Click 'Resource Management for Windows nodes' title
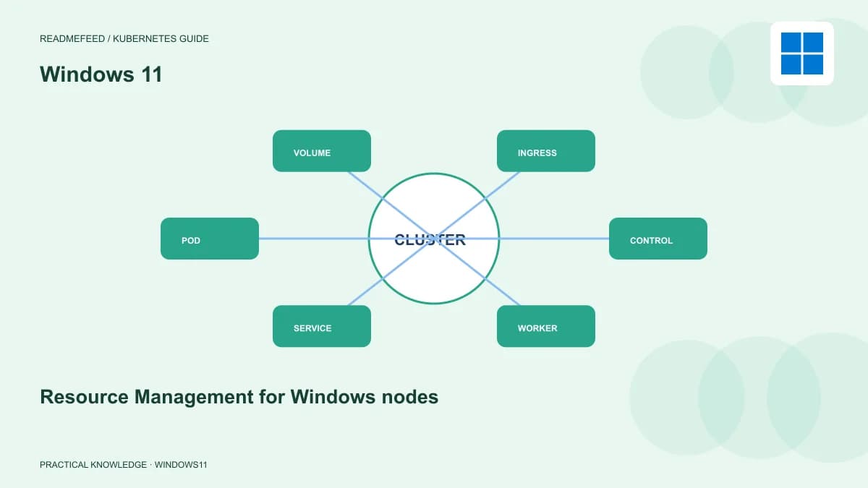868x488 pixels. (x=239, y=397)
